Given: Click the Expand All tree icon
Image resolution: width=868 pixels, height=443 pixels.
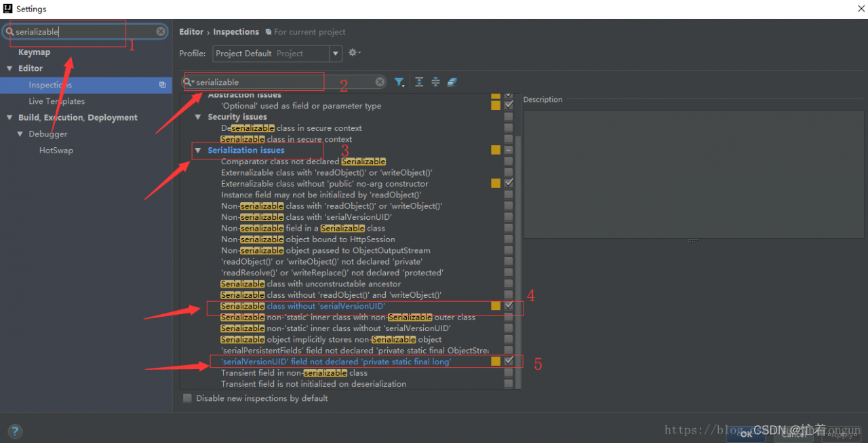Looking at the screenshot, I should [419, 82].
